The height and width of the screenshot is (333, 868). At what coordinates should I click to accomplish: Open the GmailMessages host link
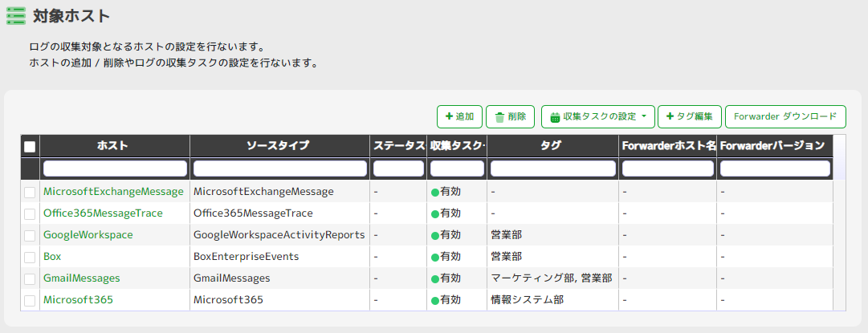tap(81, 278)
